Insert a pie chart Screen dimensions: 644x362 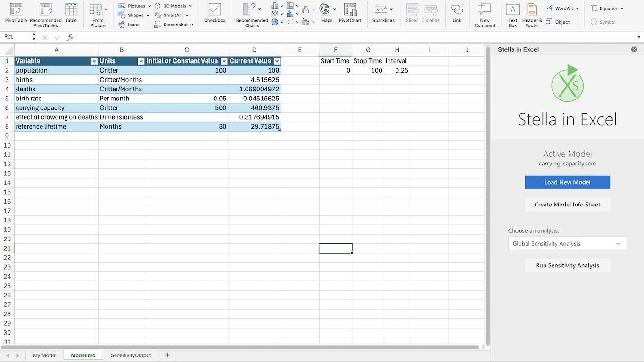[275, 22]
